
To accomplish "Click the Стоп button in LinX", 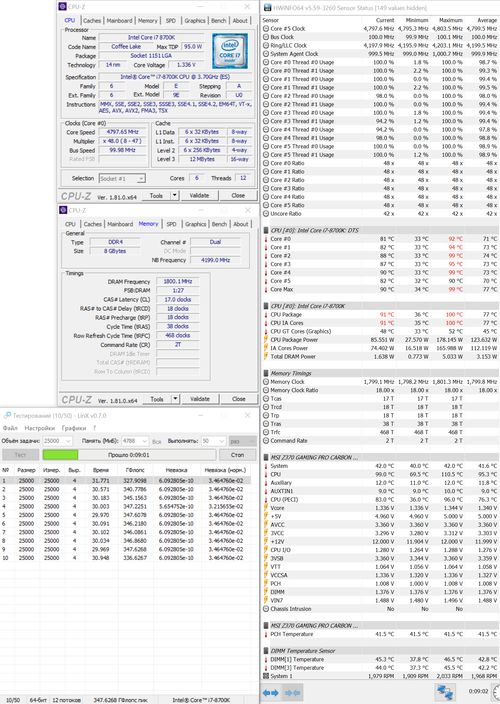I will (x=237, y=455).
